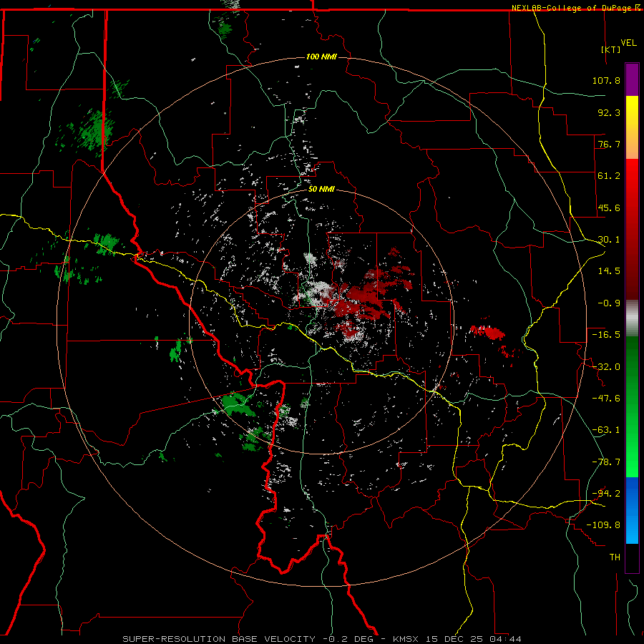Click the 14.5 legend value
Screen dimensions: 644x644
(x=609, y=271)
